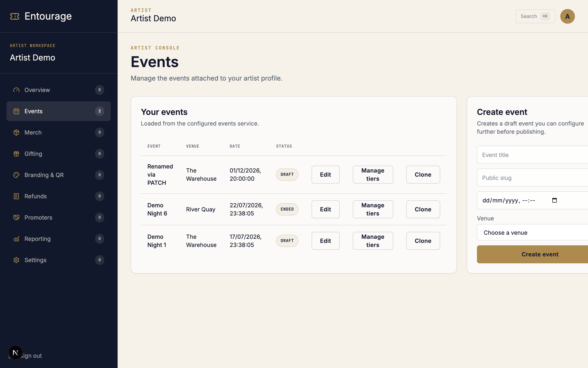
Task: Click the Overview gauge icon
Action: (16, 90)
